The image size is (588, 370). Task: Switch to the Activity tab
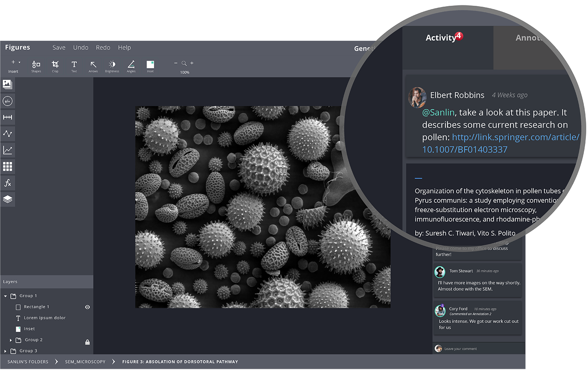click(x=448, y=48)
